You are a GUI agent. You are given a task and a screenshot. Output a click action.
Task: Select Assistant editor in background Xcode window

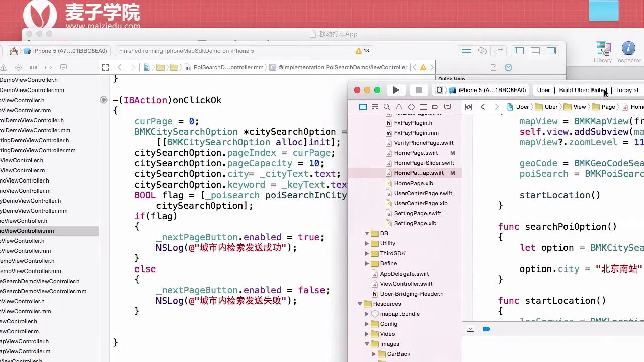click(482, 51)
